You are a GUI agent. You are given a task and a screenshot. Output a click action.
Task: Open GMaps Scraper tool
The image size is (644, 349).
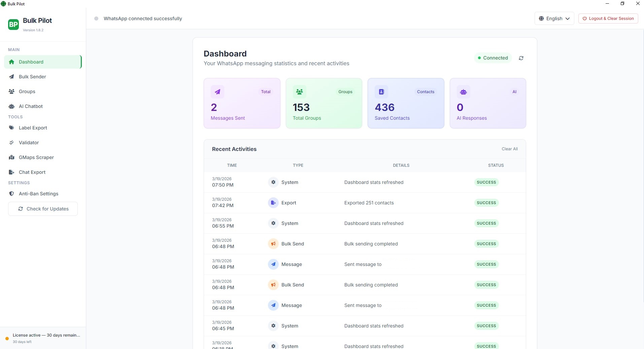(36, 157)
